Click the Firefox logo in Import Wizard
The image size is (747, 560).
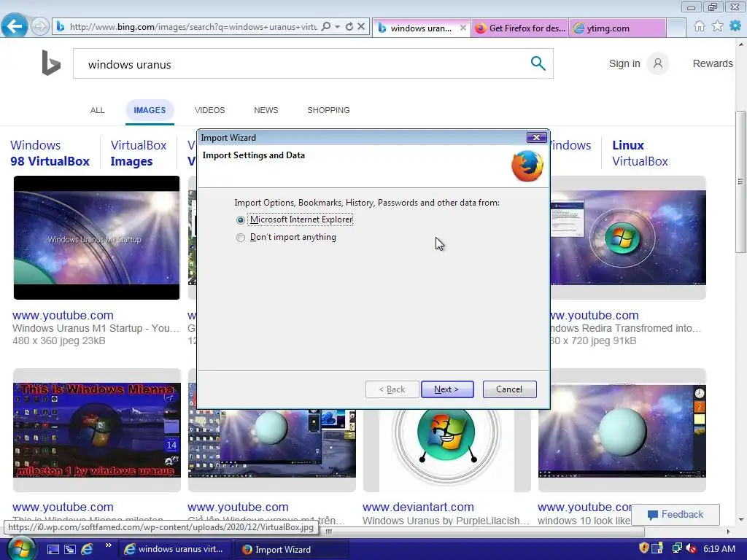527,166
